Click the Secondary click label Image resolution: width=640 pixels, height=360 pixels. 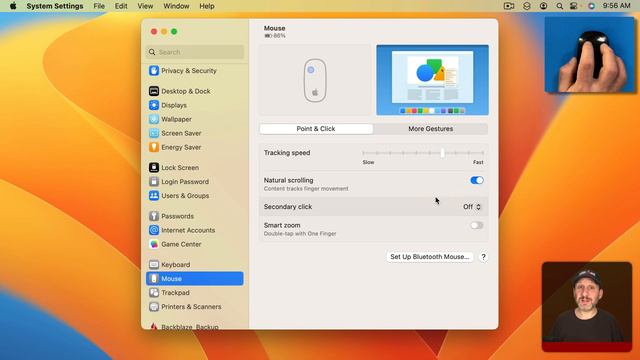tap(288, 207)
